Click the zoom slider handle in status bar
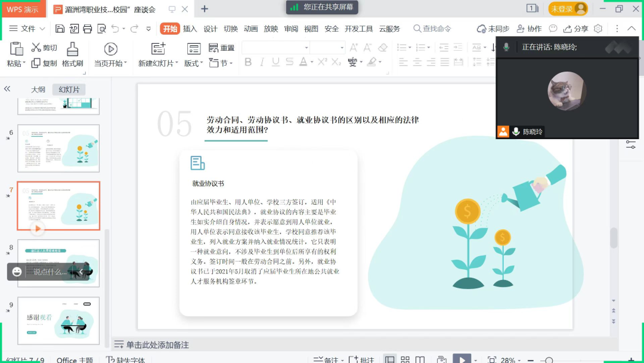This screenshot has height=363, width=644. click(x=549, y=361)
